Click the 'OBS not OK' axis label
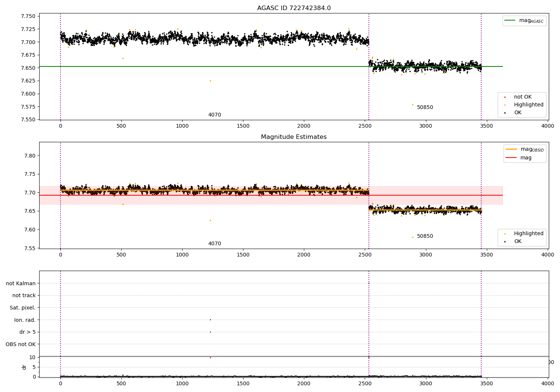The height and width of the screenshot is (392, 560). [21, 344]
